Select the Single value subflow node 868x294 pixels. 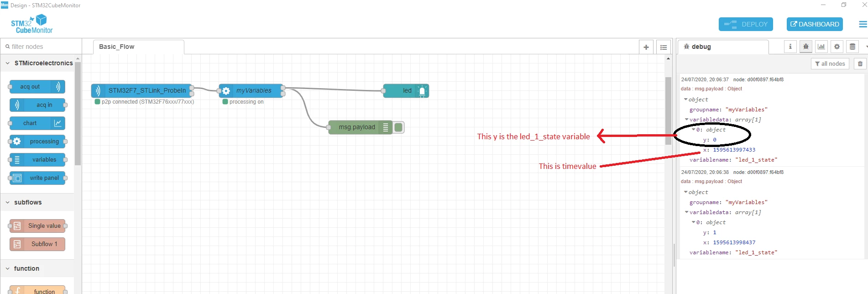click(x=37, y=226)
